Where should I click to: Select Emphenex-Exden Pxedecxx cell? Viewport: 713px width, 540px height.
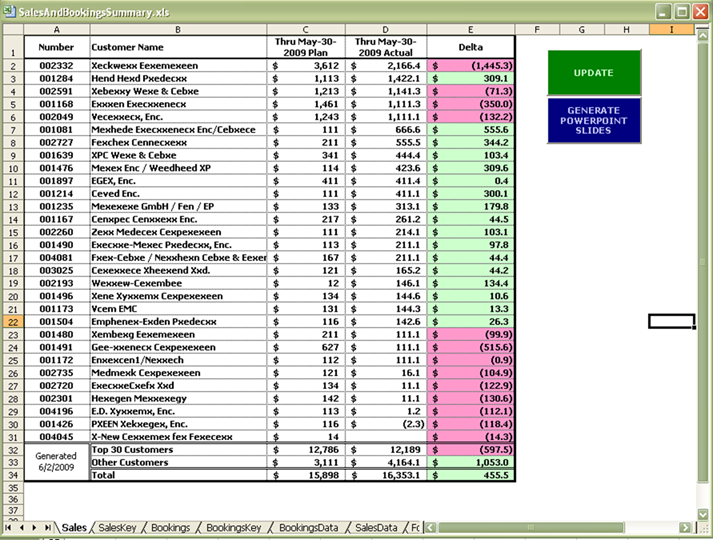[x=178, y=322]
